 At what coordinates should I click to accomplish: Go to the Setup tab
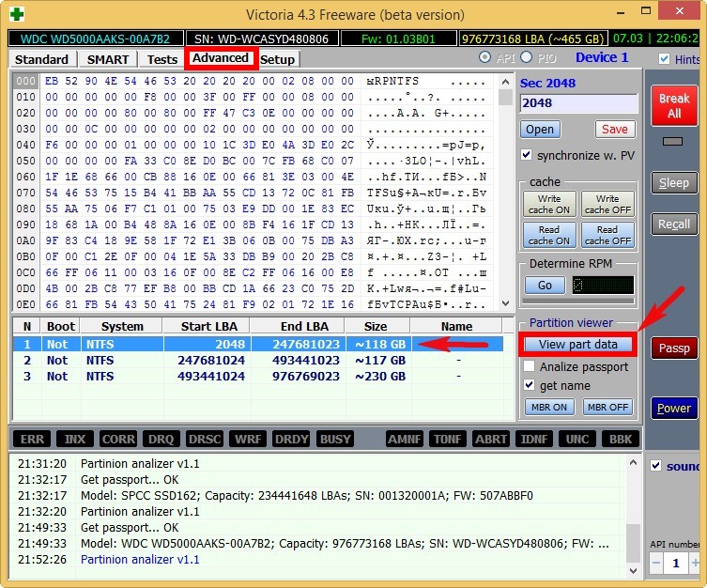tap(277, 59)
